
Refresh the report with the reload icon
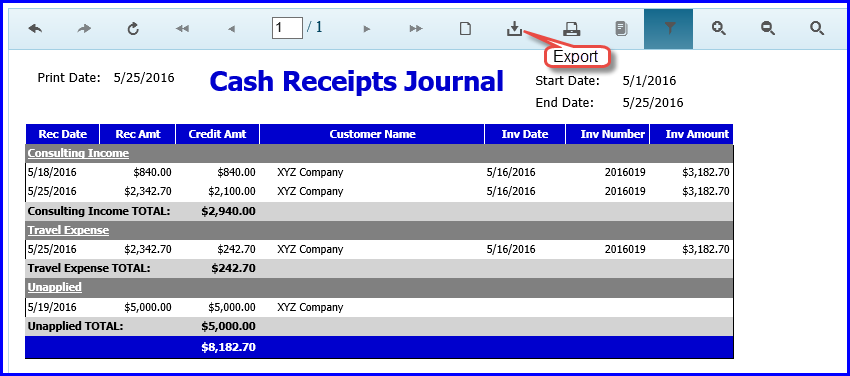click(133, 29)
